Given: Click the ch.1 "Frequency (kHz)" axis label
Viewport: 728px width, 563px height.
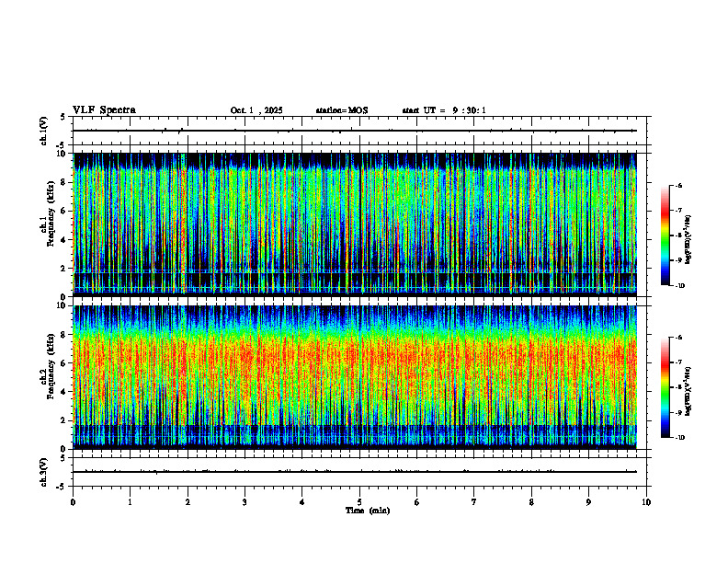Looking at the screenshot, I should coord(51,213).
